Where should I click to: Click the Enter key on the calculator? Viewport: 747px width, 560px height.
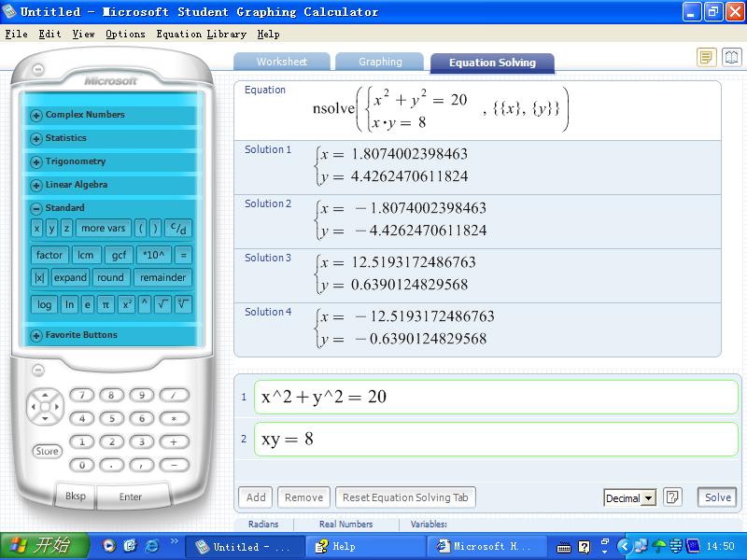coord(131,497)
